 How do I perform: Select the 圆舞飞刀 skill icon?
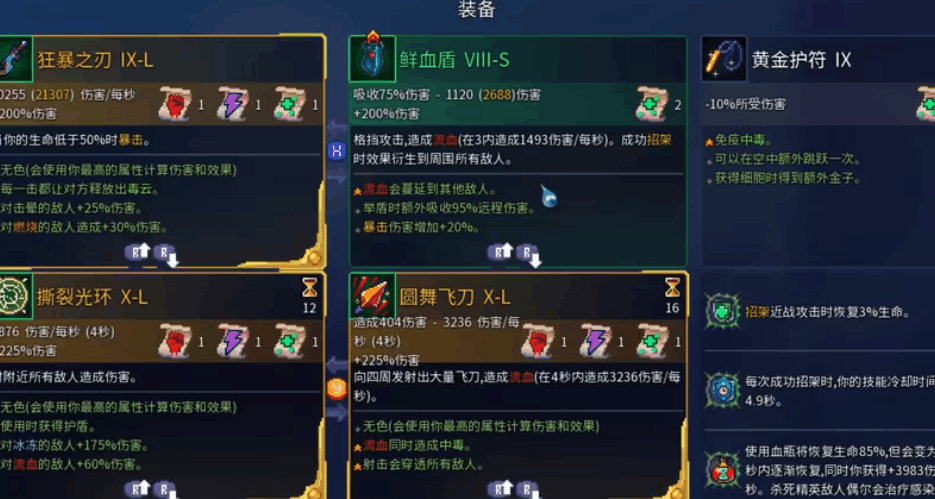(372, 296)
